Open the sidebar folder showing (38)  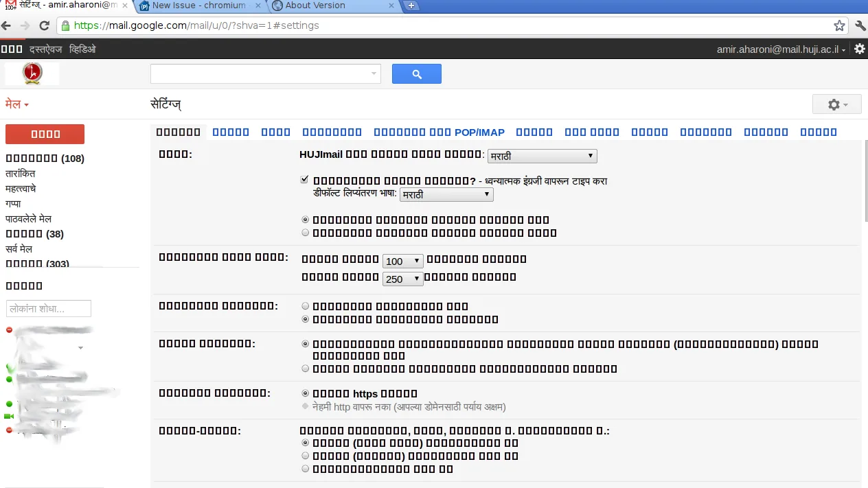pyautogui.click(x=34, y=234)
